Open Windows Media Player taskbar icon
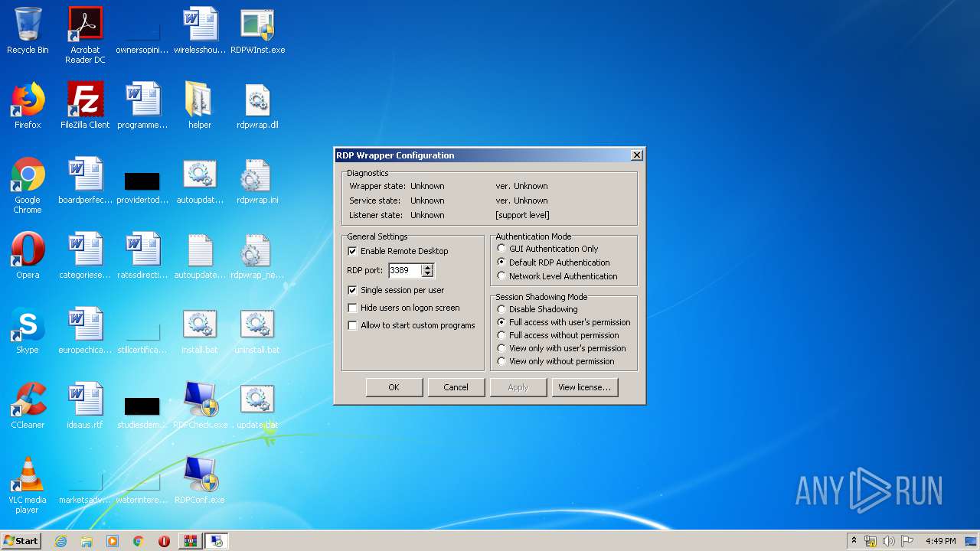The width and height of the screenshot is (980, 551). point(113,541)
